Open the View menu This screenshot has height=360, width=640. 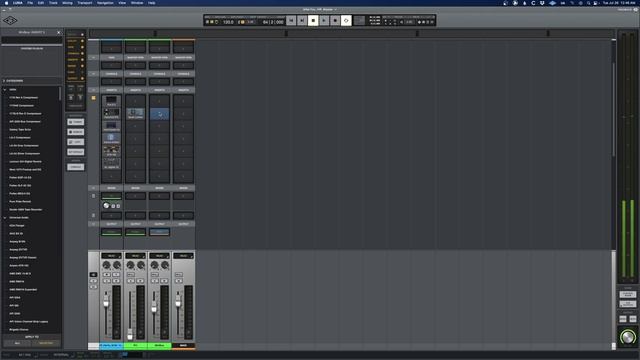click(122, 3)
